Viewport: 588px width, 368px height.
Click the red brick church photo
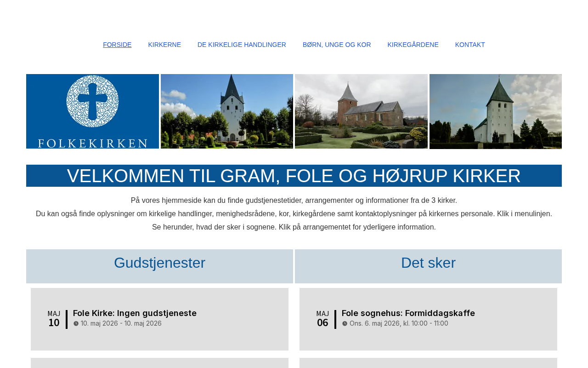pos(361,111)
